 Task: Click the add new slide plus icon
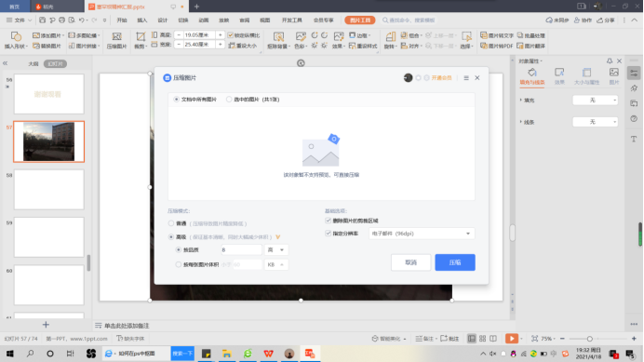coord(46,325)
